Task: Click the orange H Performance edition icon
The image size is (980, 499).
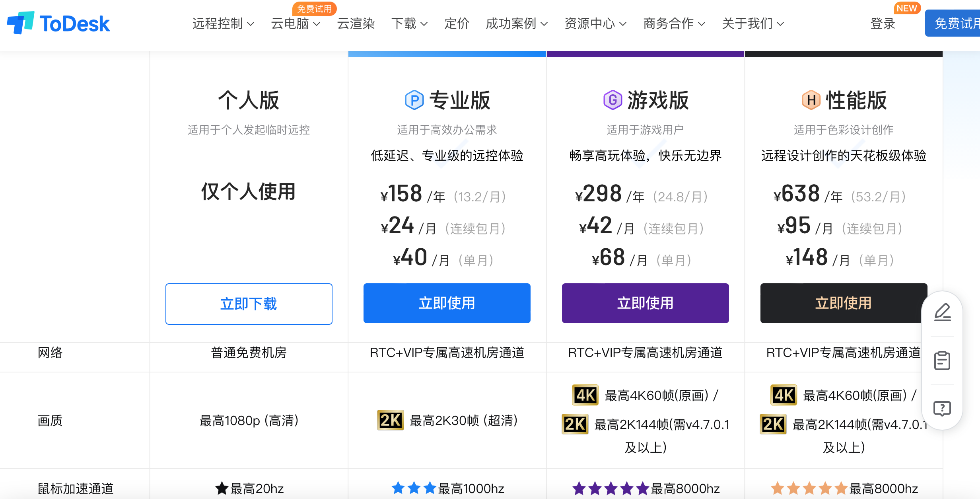Action: click(x=811, y=100)
